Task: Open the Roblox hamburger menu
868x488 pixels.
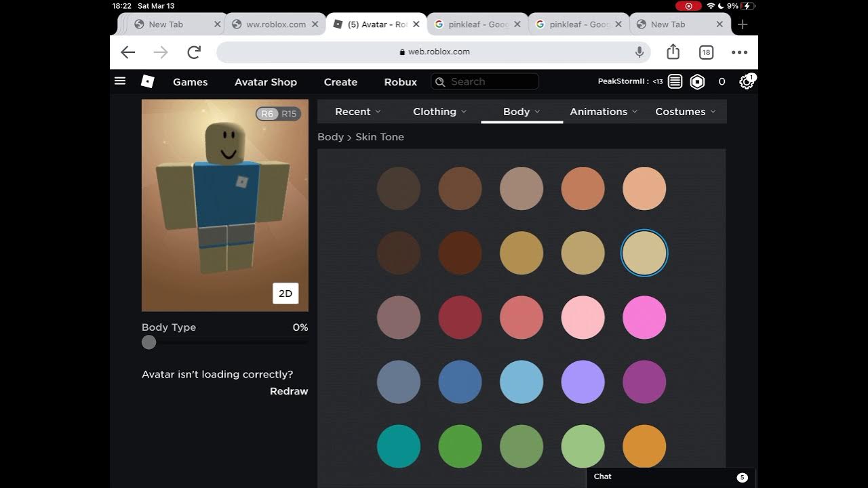Action: 120,81
